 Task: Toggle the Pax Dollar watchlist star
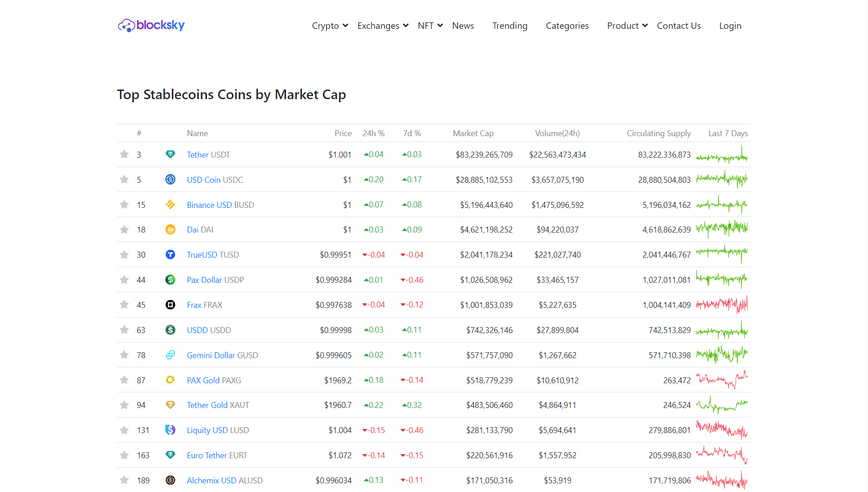[x=124, y=280]
